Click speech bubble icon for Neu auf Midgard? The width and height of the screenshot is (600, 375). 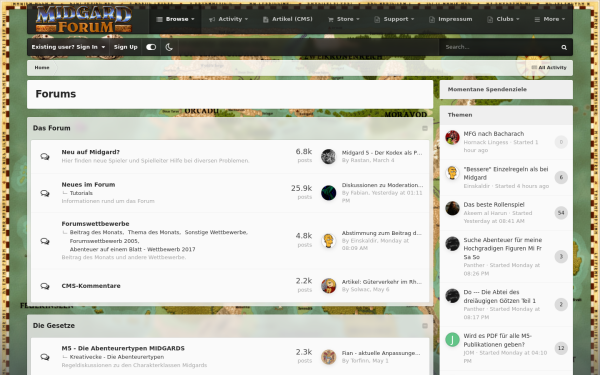click(45, 157)
